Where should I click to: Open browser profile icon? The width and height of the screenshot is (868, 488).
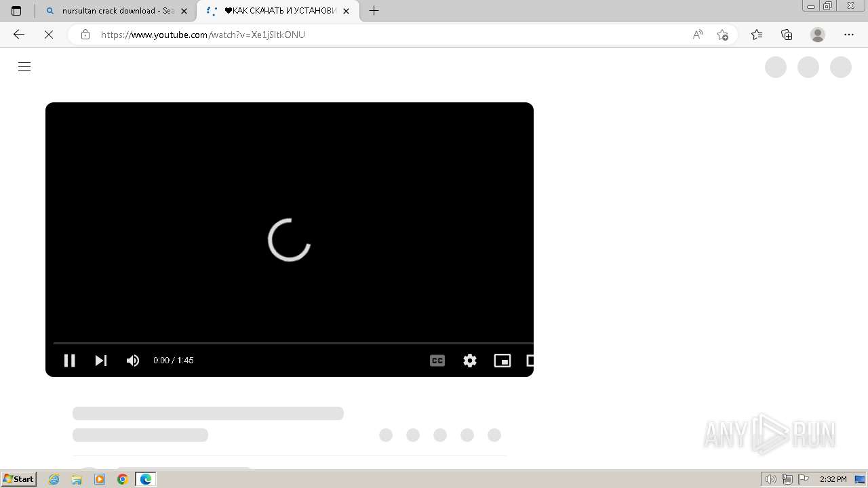[818, 35]
